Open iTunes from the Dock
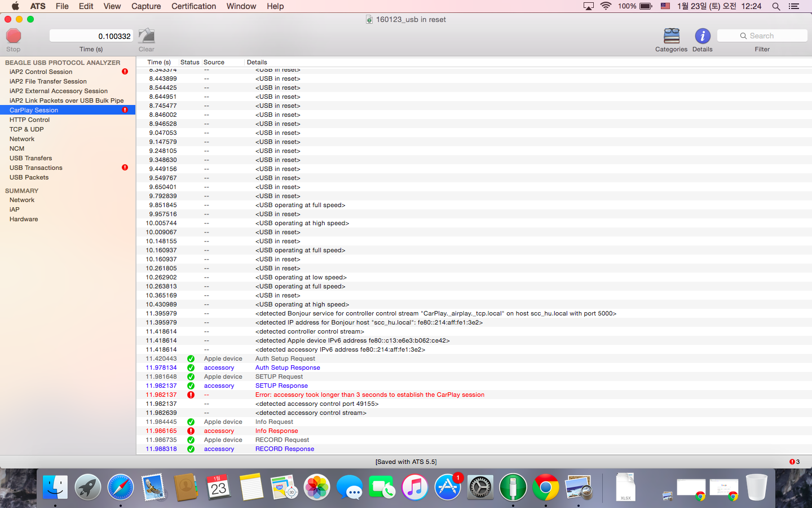Image resolution: width=812 pixels, height=508 pixels. click(415, 487)
